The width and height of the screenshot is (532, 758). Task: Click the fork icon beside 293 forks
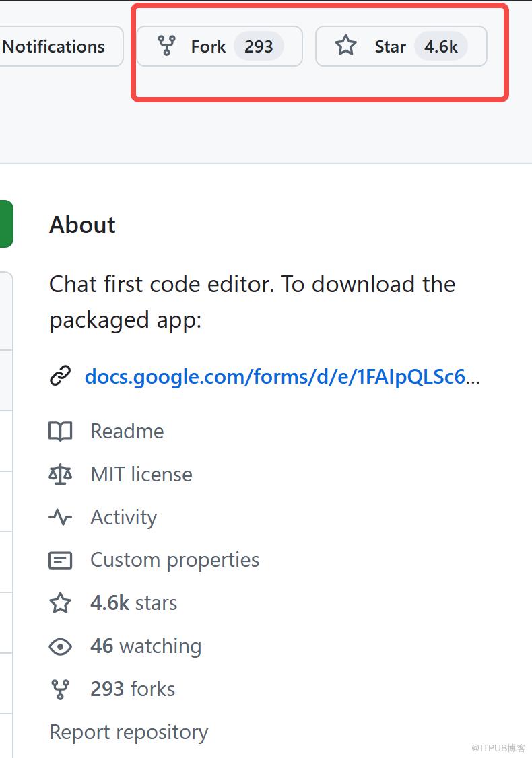click(x=61, y=689)
